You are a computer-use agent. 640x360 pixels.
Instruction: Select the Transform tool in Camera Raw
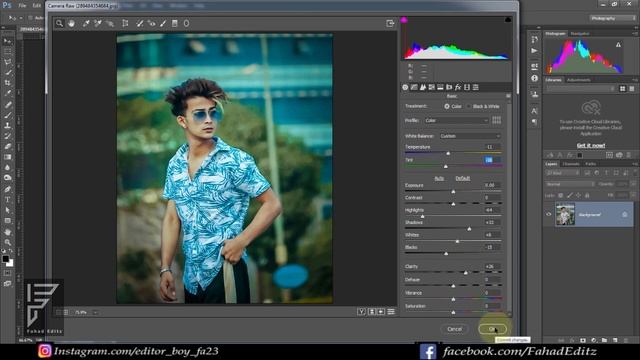[x=125, y=24]
